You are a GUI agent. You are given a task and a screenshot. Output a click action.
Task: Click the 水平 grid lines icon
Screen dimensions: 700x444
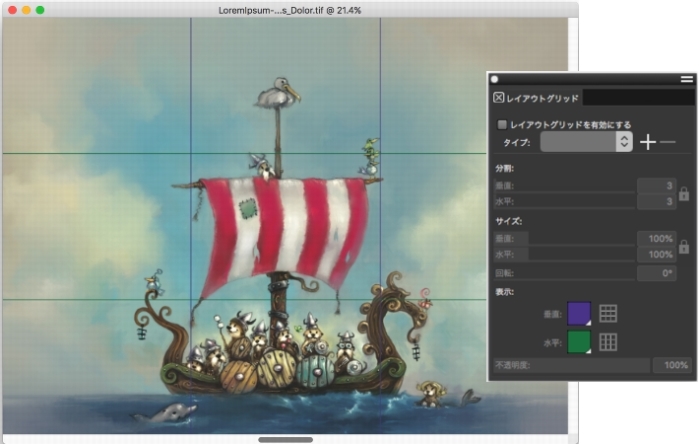click(x=608, y=342)
